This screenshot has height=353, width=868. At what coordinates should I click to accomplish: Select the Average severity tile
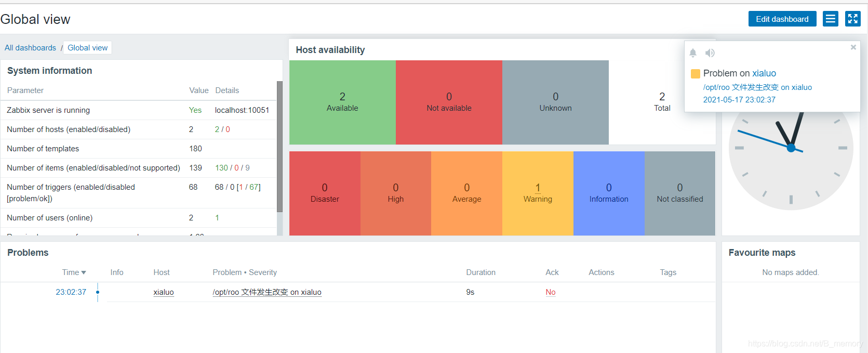coord(466,193)
